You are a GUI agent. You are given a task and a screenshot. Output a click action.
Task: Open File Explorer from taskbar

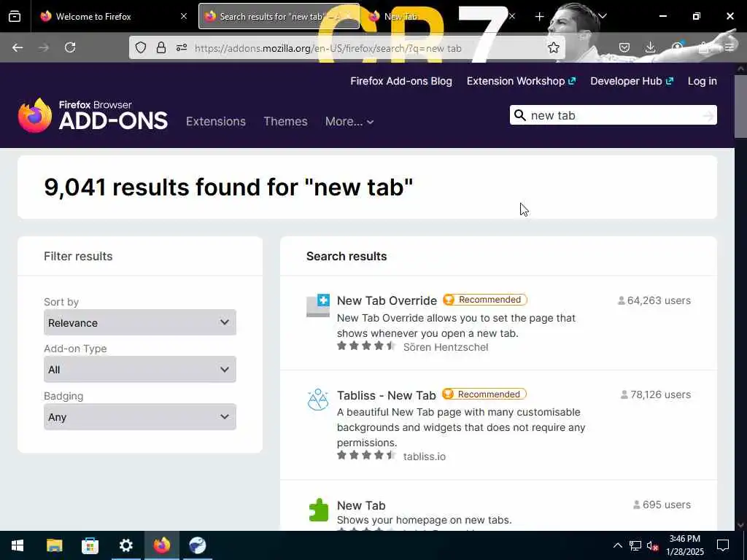point(54,545)
